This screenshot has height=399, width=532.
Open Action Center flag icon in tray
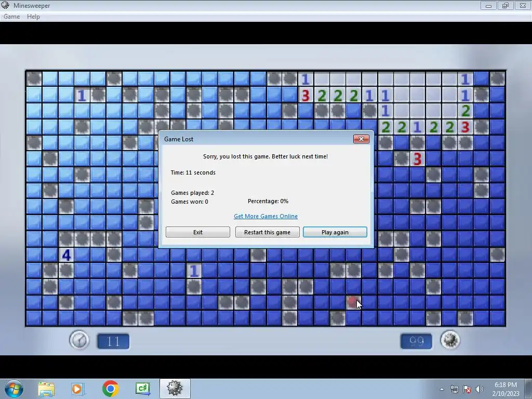coord(467,389)
